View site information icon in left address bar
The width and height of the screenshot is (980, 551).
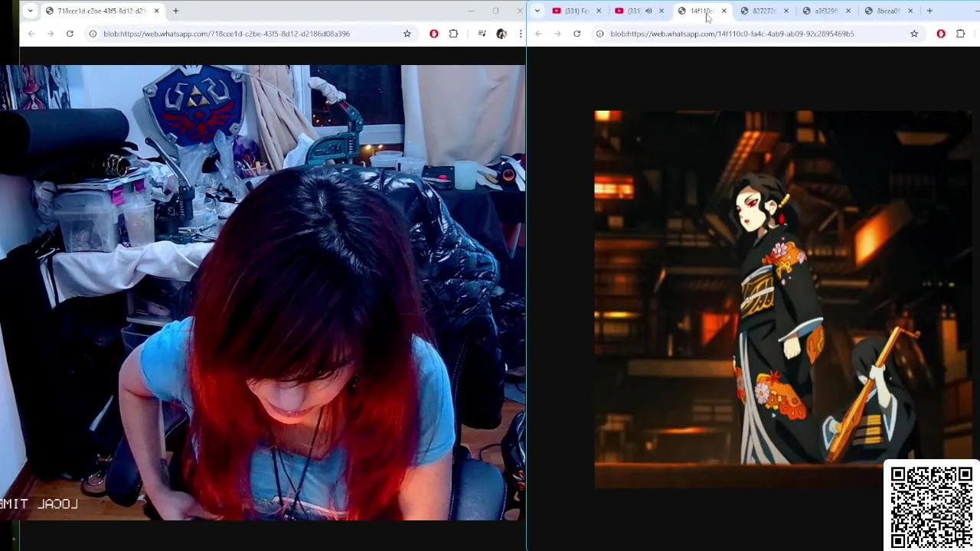pos(93,34)
